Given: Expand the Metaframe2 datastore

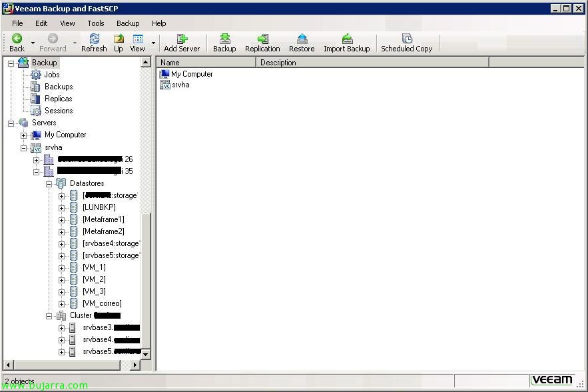Looking at the screenshot, I should tap(61, 232).
